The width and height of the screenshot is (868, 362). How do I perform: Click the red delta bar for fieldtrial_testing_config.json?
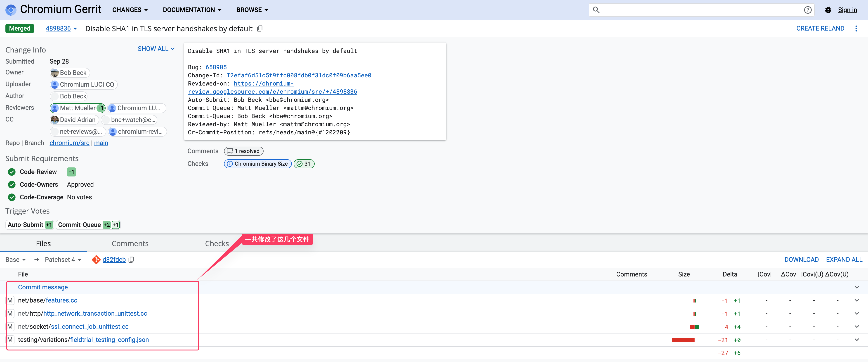point(683,340)
